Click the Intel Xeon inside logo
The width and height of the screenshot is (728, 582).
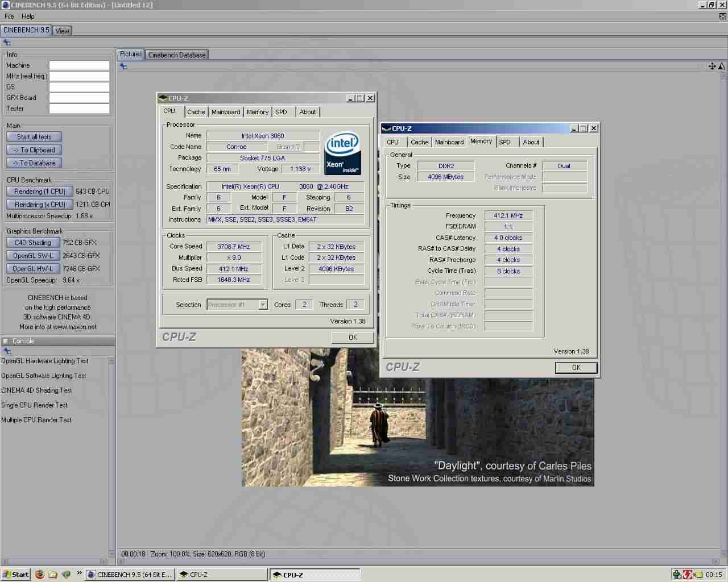coord(342,153)
